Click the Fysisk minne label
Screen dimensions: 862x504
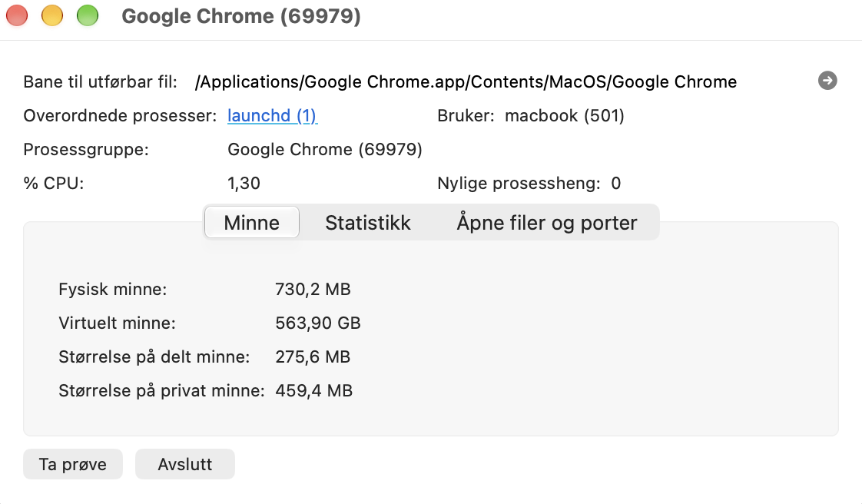[113, 289]
